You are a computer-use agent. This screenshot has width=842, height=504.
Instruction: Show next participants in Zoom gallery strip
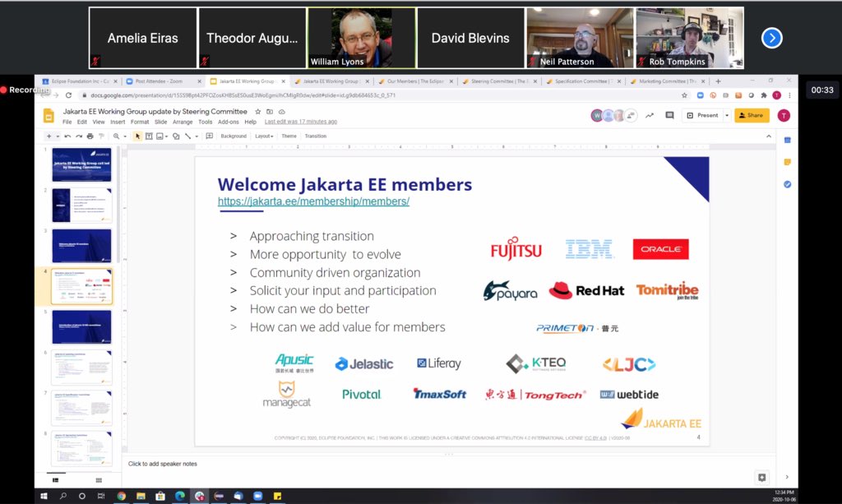(x=771, y=38)
